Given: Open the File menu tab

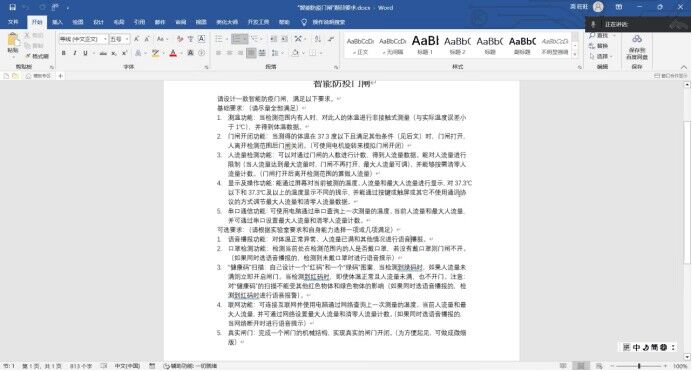Looking at the screenshot, I should coord(13,22).
